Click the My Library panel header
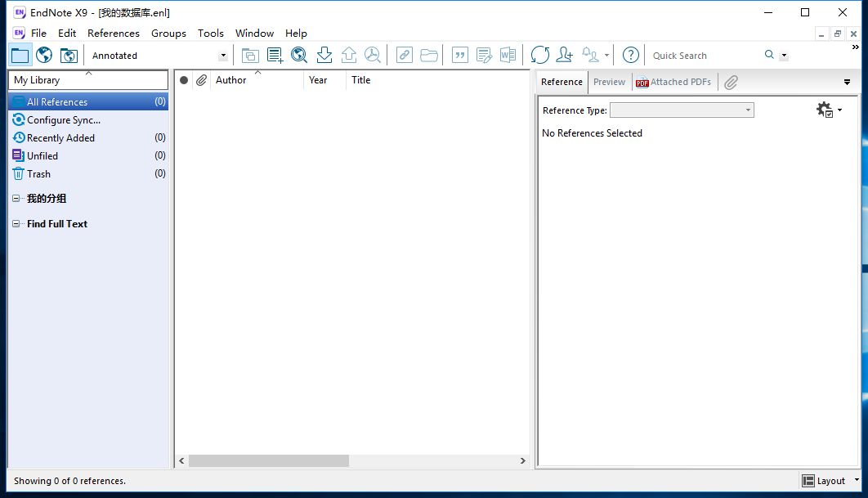The width and height of the screenshot is (868, 498). [x=88, y=80]
